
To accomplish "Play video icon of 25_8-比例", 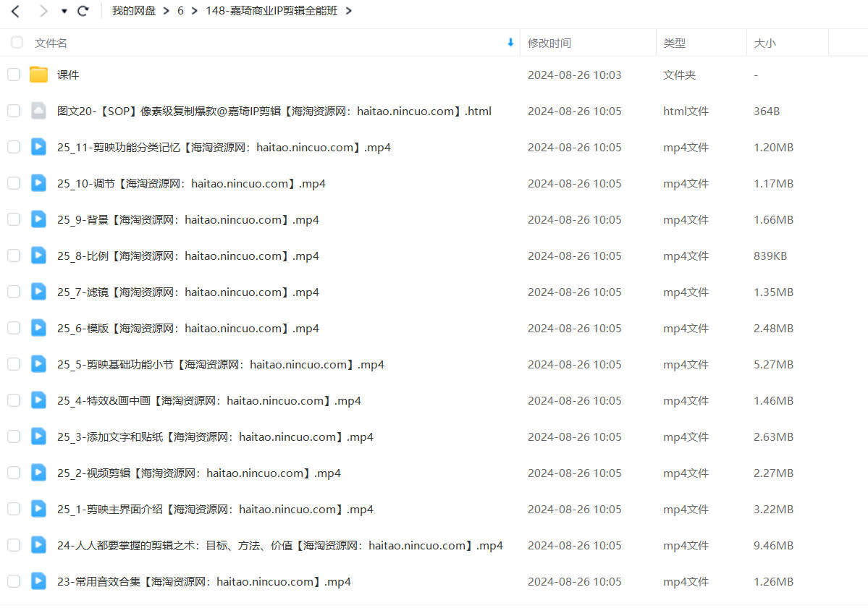I will click(x=38, y=256).
